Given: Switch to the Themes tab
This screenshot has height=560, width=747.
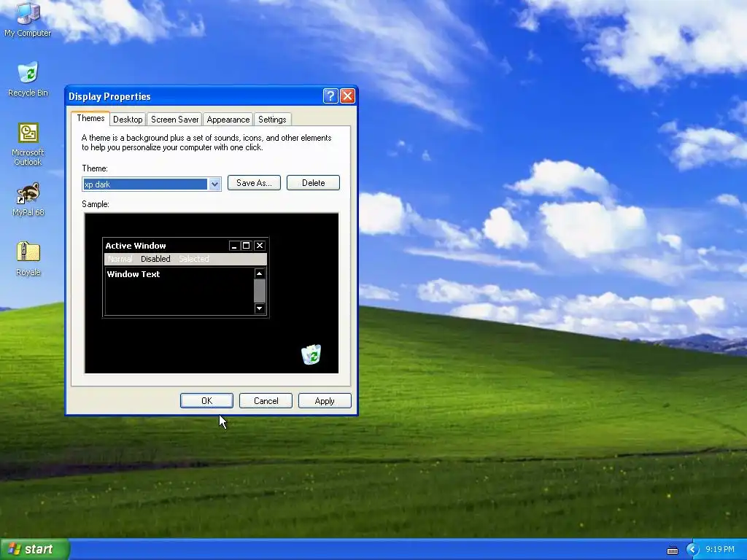Looking at the screenshot, I should tap(90, 118).
